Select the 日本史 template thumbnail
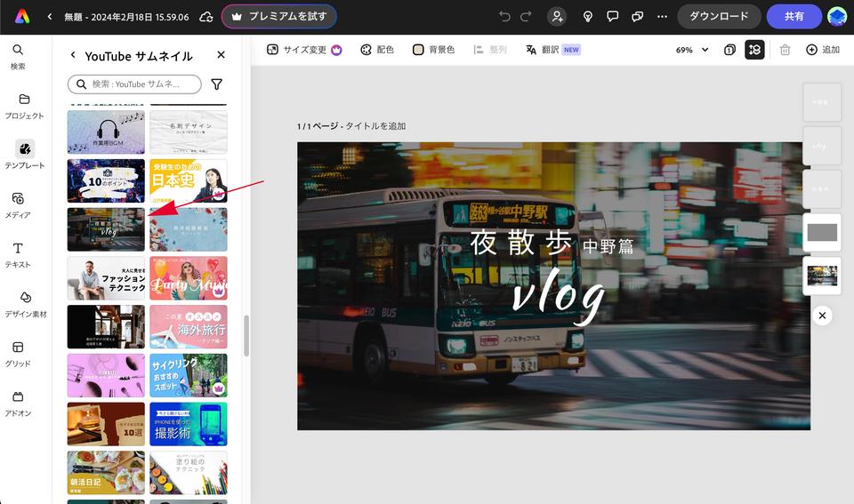Viewport: 854px width, 504px height. click(x=188, y=180)
